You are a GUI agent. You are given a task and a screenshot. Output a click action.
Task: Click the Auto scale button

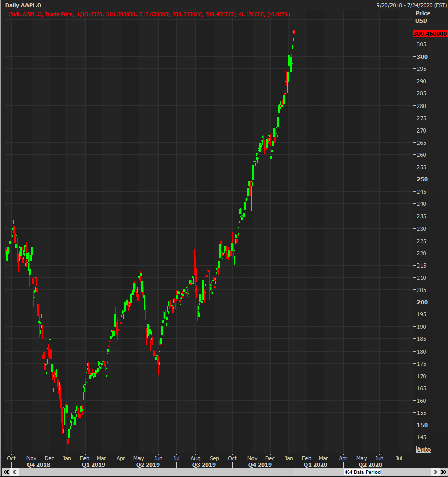(x=424, y=449)
